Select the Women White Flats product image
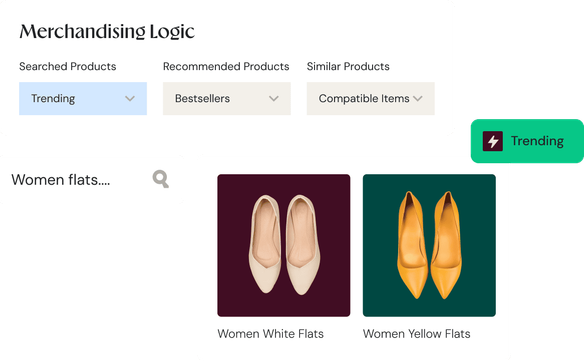The image size is (584, 361). [284, 245]
